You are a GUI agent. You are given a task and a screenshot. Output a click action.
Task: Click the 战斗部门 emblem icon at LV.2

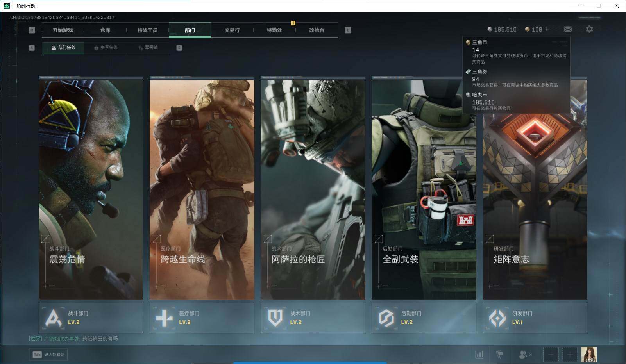pyautogui.click(x=53, y=318)
